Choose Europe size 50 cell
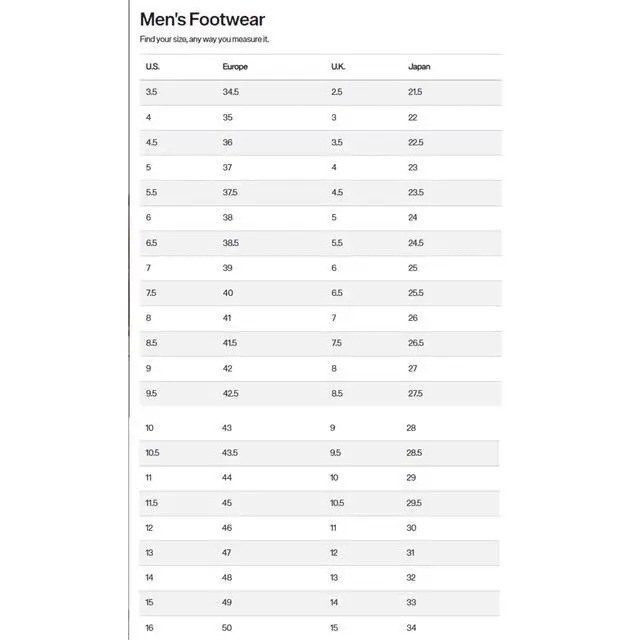This screenshot has width=640, height=640. [227, 628]
